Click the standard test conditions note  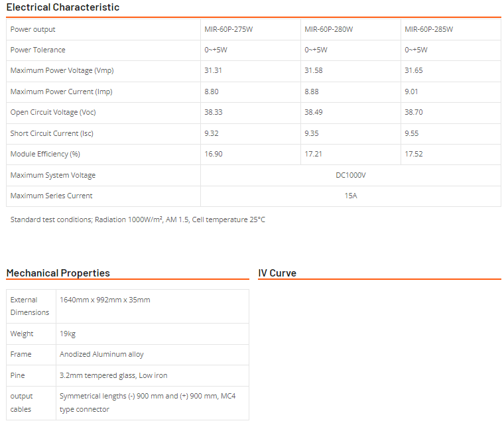(138, 219)
